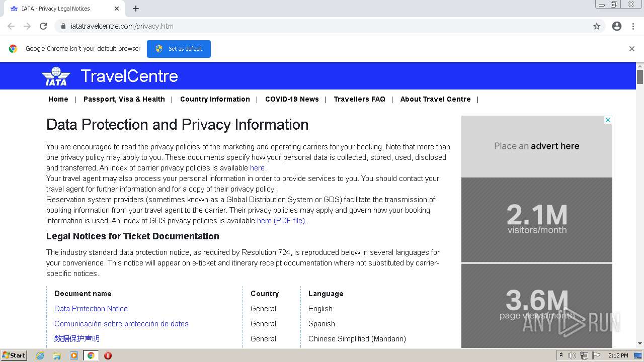644x362 pixels.
Task: Click 'Legal Notices for Ticket Documentation' heading
Action: (133, 236)
